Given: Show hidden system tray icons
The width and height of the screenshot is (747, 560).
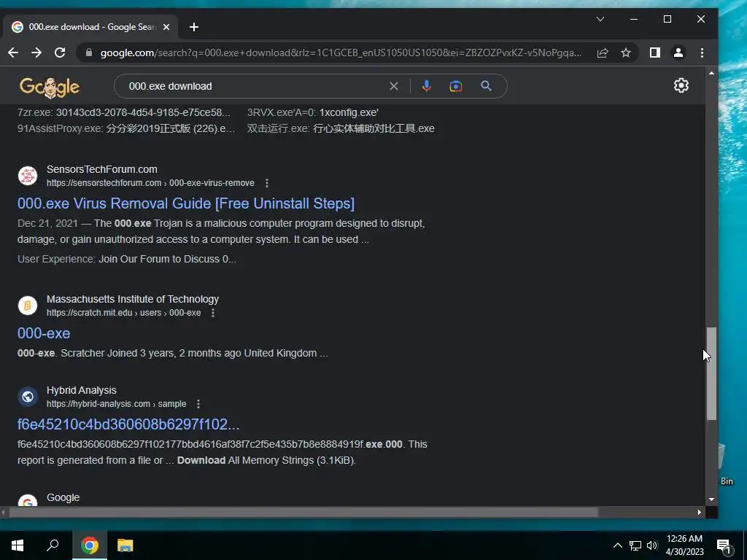Looking at the screenshot, I should 617,545.
